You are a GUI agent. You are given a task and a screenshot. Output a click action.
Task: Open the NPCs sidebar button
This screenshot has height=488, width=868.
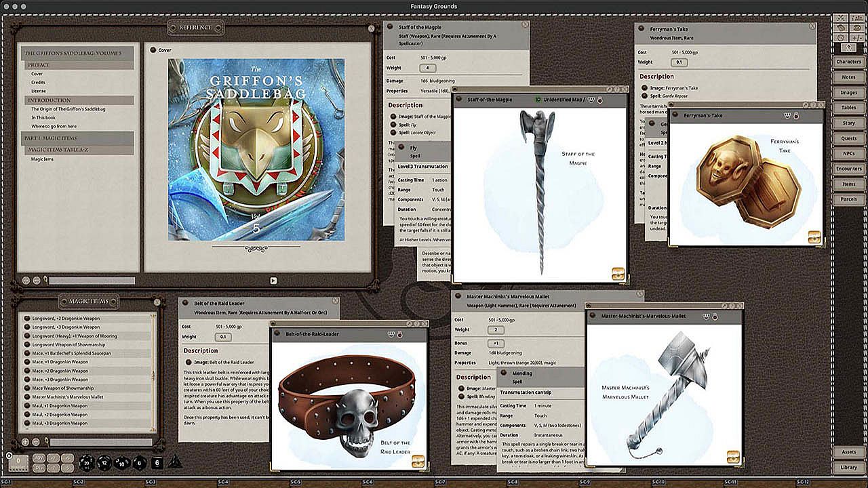click(x=848, y=154)
